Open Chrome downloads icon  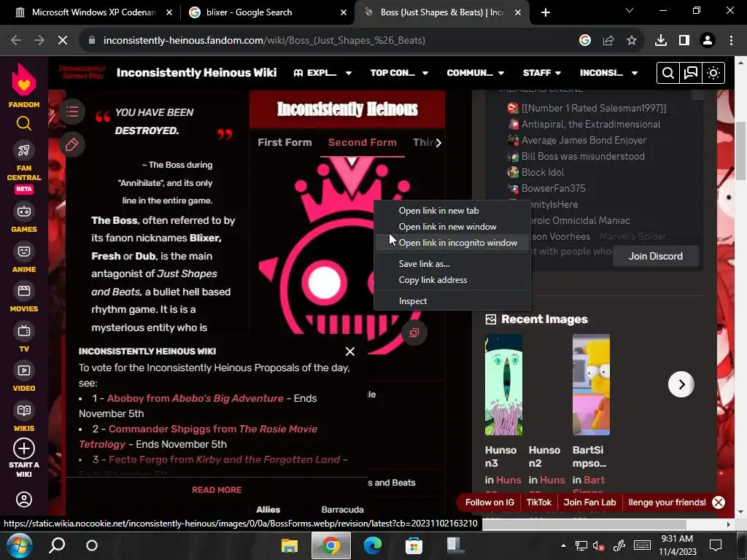point(661,40)
